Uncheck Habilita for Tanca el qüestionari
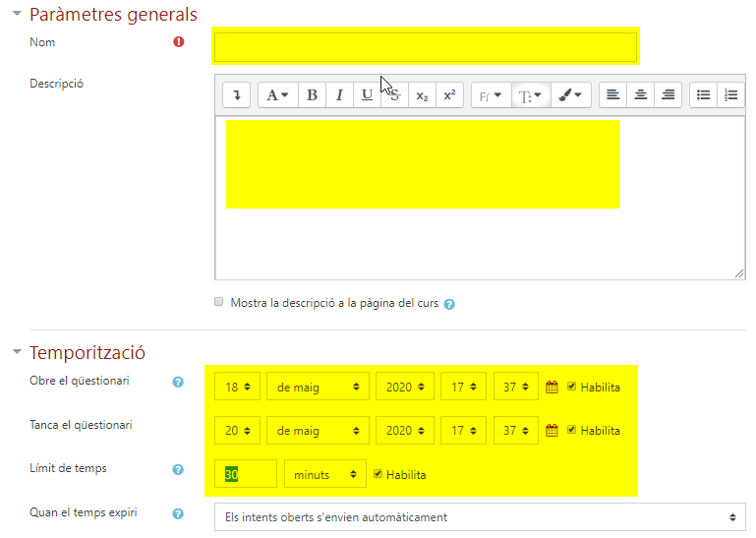The width and height of the screenshot is (756, 538). 572,430
